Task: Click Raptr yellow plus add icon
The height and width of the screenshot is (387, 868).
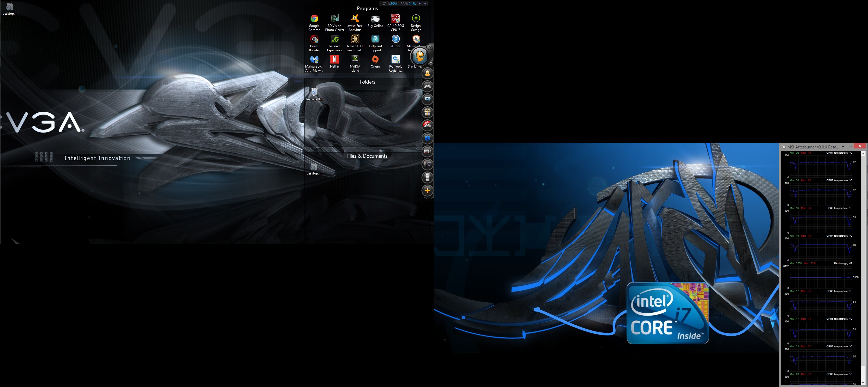Action: tap(427, 191)
